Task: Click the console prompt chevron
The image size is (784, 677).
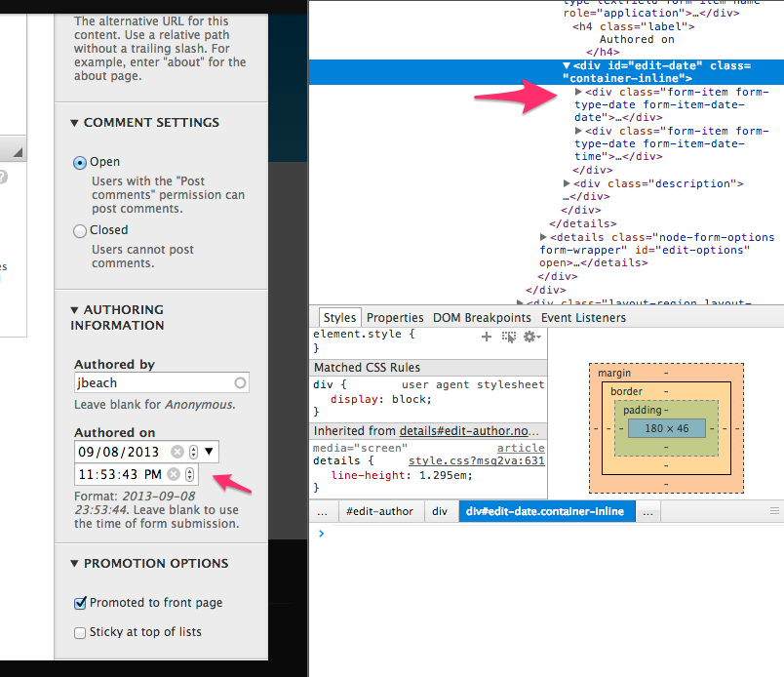Action: click(x=322, y=534)
